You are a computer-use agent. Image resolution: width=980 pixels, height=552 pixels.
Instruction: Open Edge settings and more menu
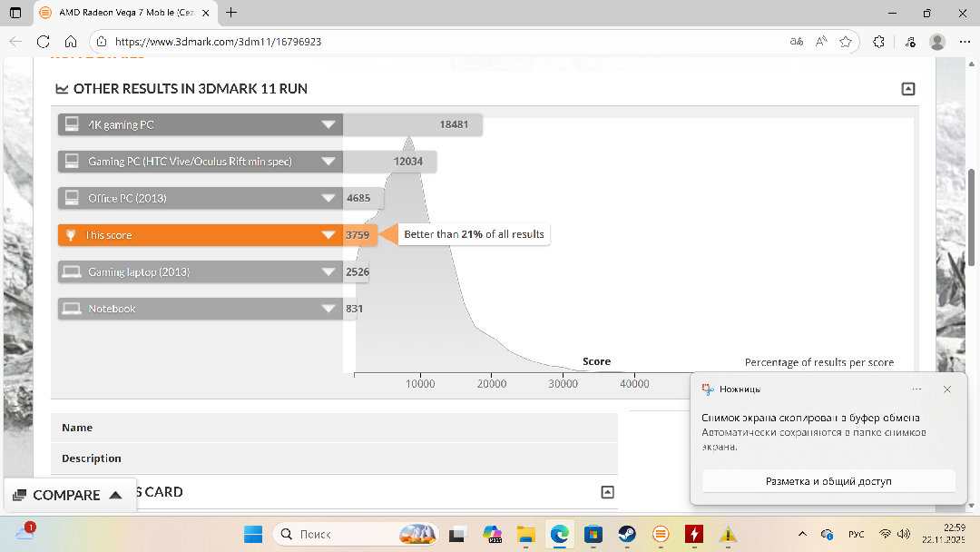pos(965,42)
